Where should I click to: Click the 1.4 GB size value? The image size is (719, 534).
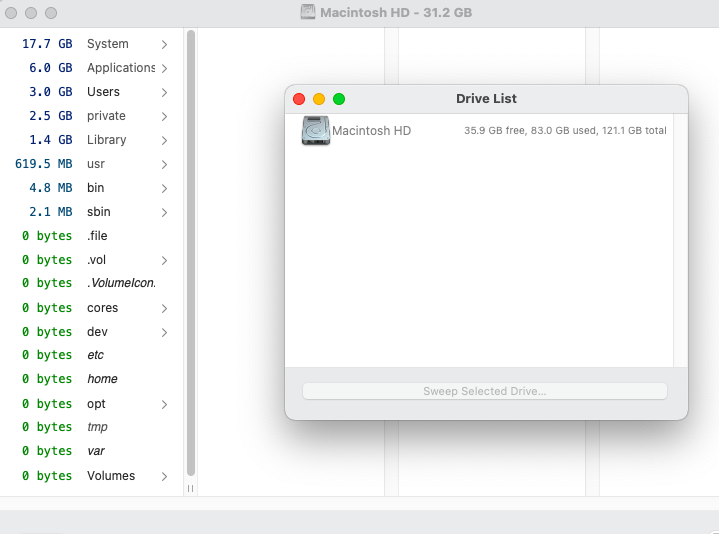[x=51, y=140]
